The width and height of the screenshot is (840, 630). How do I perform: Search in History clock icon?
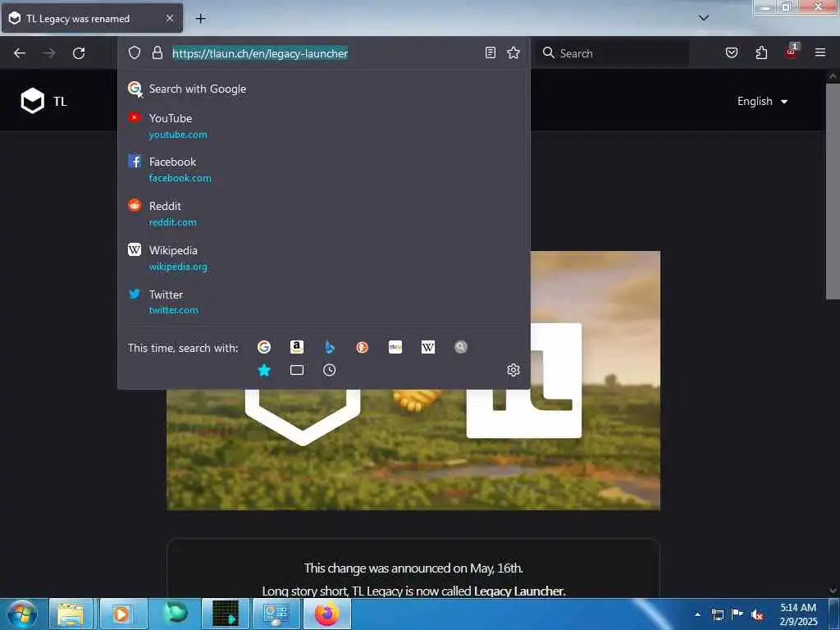click(330, 370)
